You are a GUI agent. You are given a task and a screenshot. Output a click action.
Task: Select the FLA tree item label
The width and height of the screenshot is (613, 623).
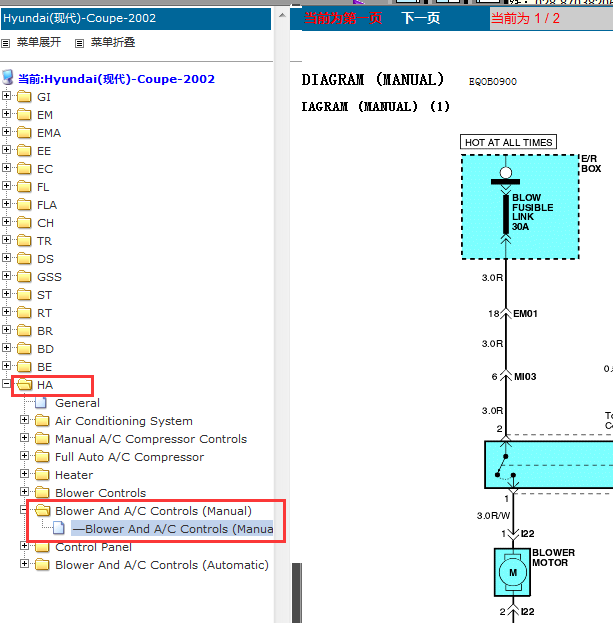[x=47, y=205]
